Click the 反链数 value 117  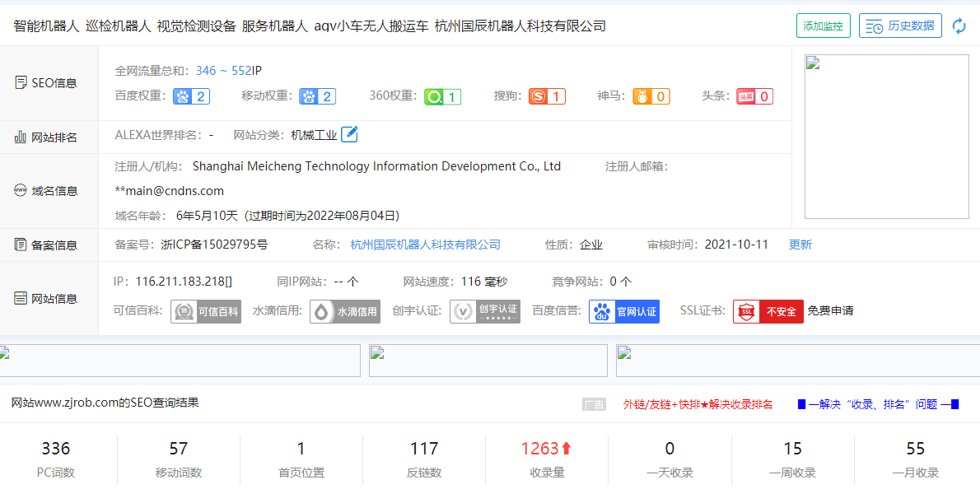(x=424, y=448)
